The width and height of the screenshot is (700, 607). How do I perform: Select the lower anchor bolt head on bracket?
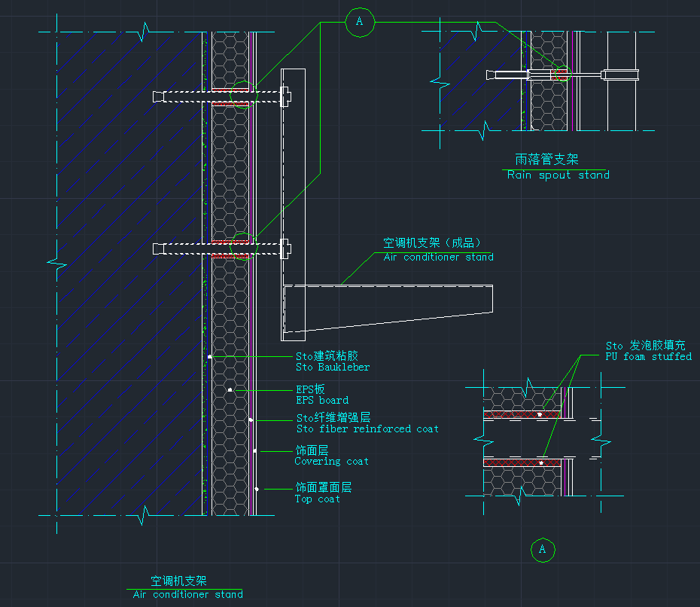(x=285, y=248)
